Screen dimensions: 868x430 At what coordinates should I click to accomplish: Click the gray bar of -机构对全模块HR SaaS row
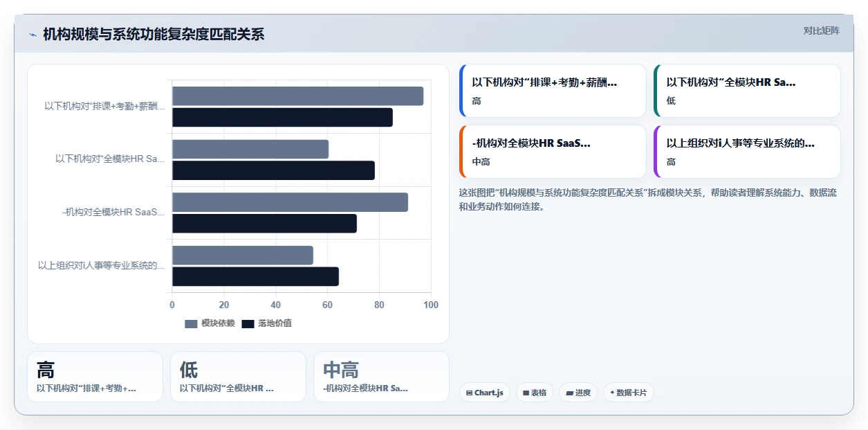tap(290, 202)
